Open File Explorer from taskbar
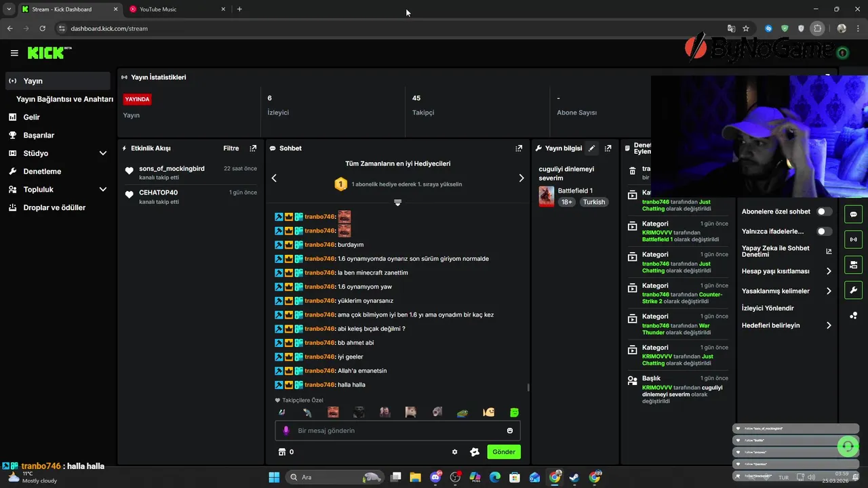The height and width of the screenshot is (488, 868). 415,477
